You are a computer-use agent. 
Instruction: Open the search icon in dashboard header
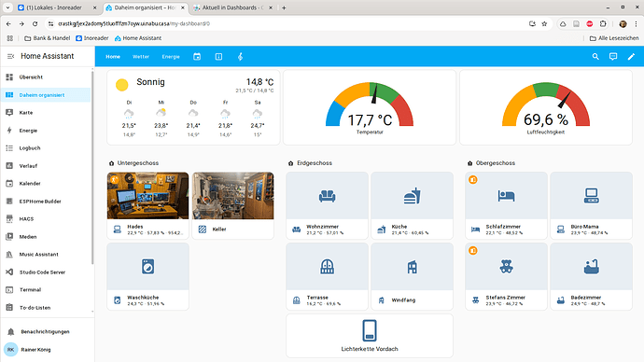pyautogui.click(x=595, y=57)
